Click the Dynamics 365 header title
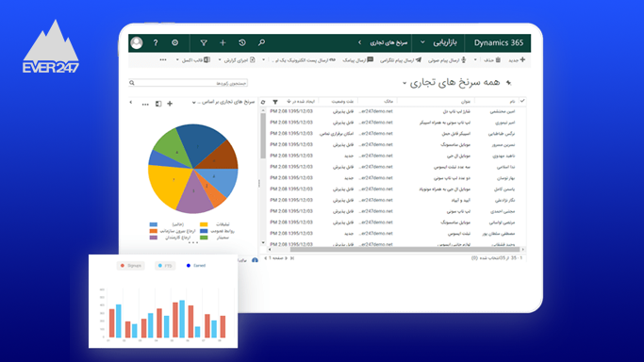The height and width of the screenshot is (362, 644). pyautogui.click(x=499, y=42)
